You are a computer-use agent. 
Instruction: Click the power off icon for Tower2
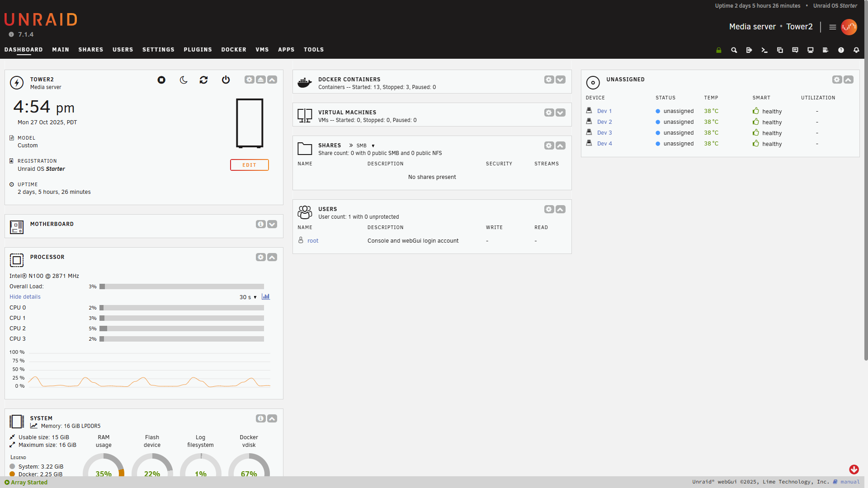pyautogui.click(x=226, y=80)
